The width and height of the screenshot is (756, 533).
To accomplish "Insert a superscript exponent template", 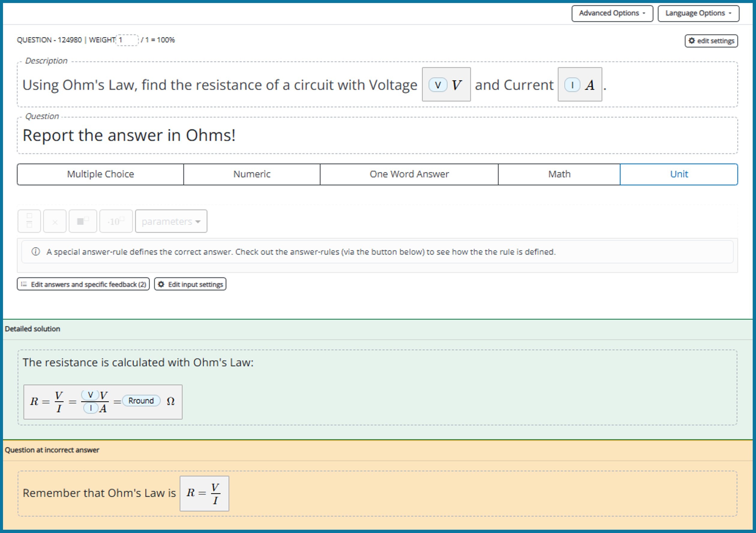I will 82,221.
